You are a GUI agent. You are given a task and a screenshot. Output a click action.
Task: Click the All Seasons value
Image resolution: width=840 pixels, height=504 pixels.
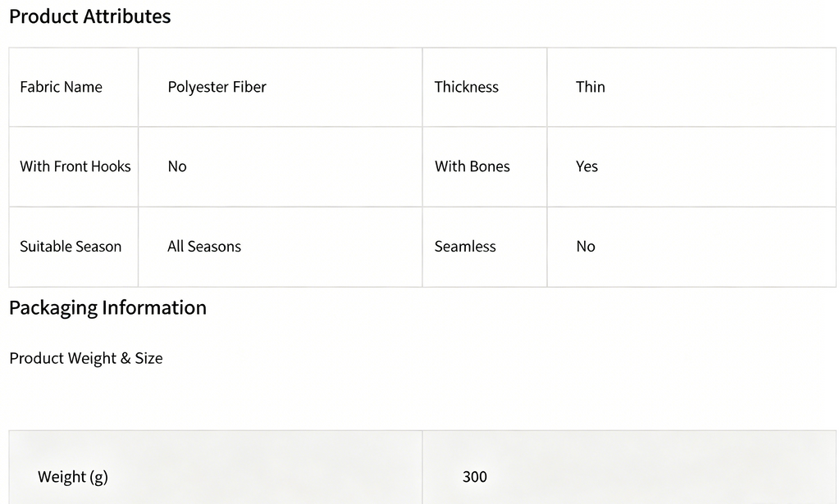tap(204, 246)
